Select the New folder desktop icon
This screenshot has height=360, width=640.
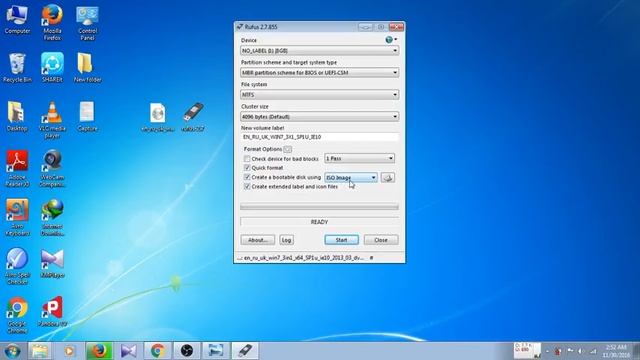[87, 68]
